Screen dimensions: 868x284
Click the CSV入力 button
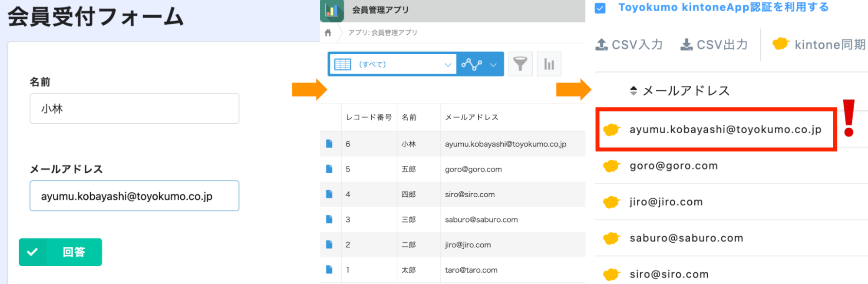click(x=629, y=44)
